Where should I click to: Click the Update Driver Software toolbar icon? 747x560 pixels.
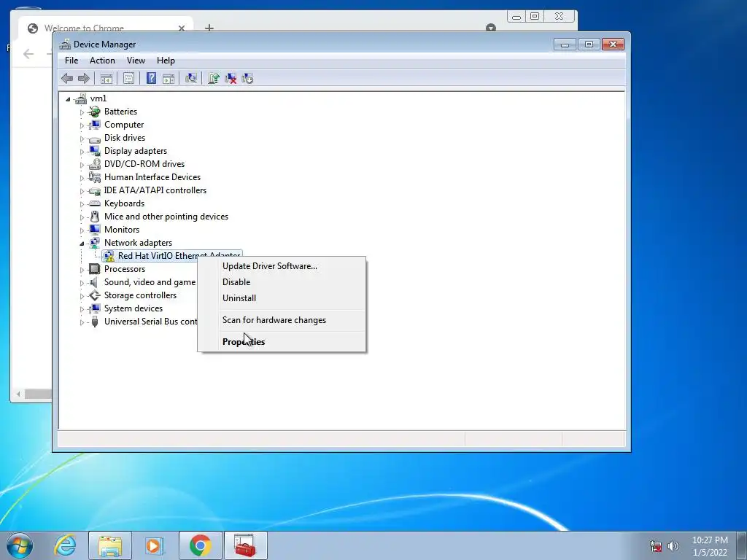point(214,78)
